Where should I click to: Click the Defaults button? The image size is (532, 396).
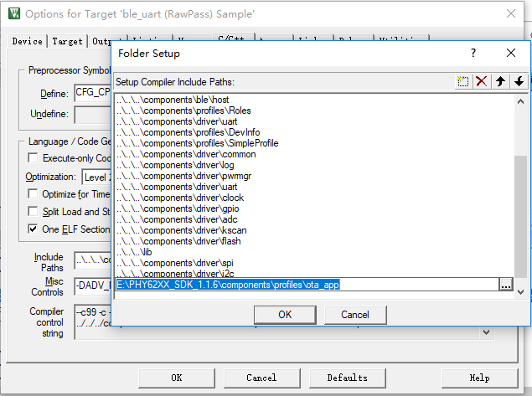pyautogui.click(x=347, y=378)
